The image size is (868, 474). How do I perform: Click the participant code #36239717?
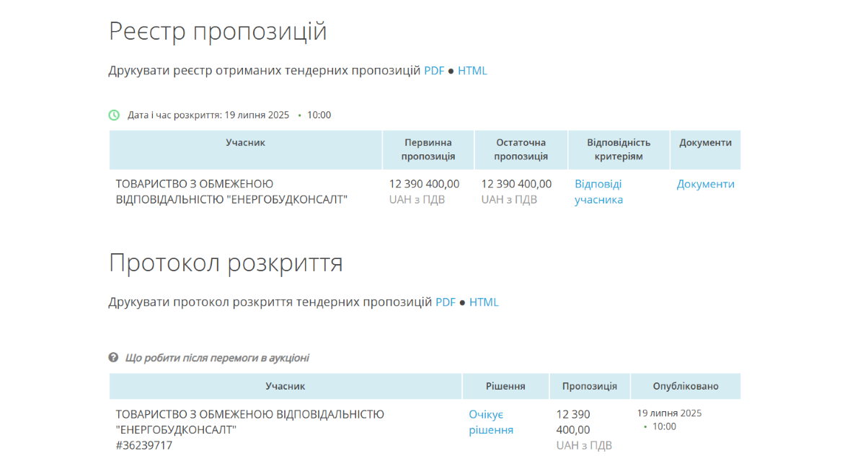point(144,446)
